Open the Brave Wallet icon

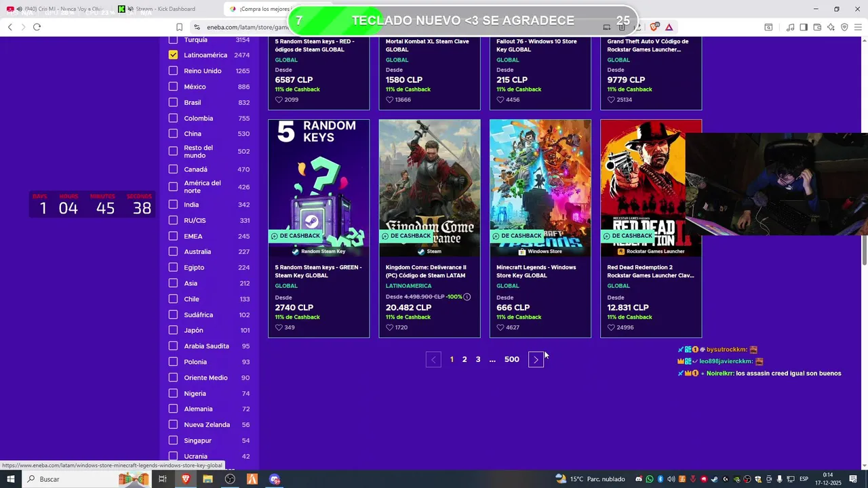(817, 27)
